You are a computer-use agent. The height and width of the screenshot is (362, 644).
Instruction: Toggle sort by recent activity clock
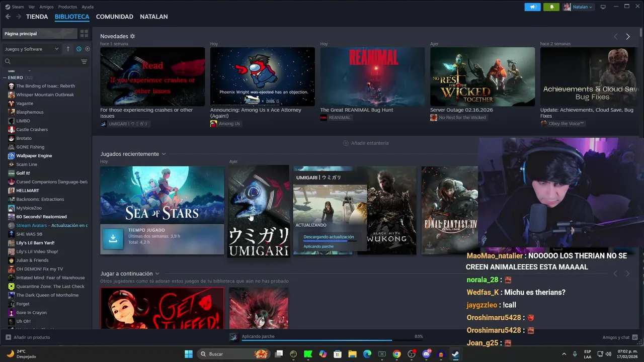point(79,49)
